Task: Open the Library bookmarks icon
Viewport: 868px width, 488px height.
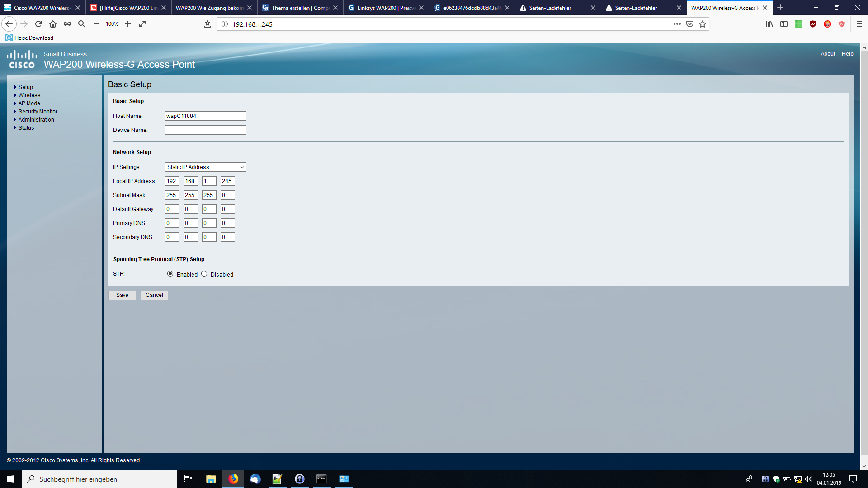Action: [769, 24]
